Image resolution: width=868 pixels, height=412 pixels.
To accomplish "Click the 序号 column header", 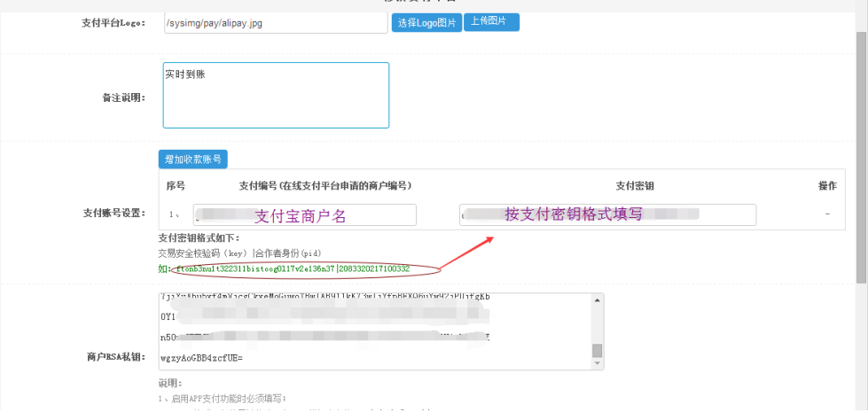I will click(176, 186).
